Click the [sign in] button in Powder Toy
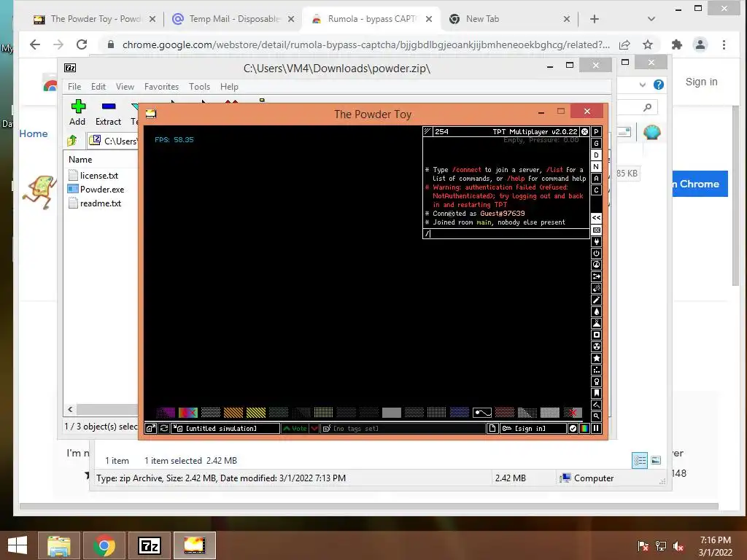This screenshot has height=560, width=747. pyautogui.click(x=533, y=429)
